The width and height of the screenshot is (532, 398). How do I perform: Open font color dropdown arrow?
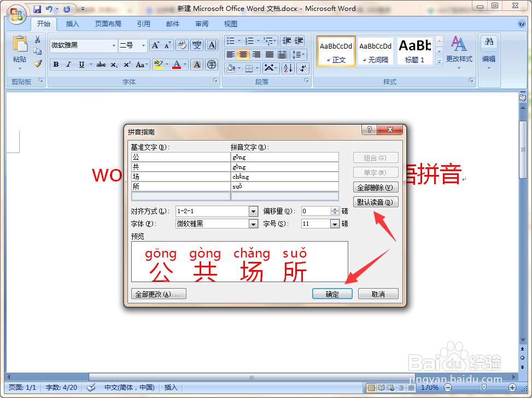[185, 65]
